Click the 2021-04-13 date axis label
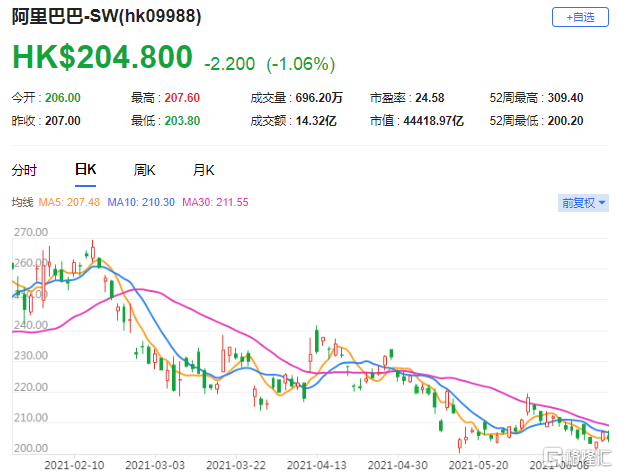Viewport: 618px width, 474px height. (x=316, y=465)
